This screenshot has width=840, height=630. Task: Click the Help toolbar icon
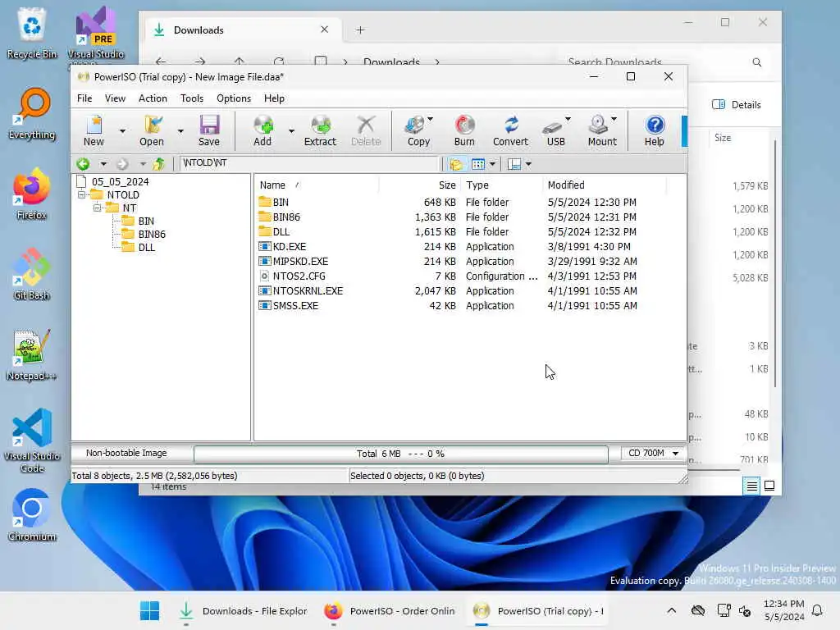click(x=654, y=130)
